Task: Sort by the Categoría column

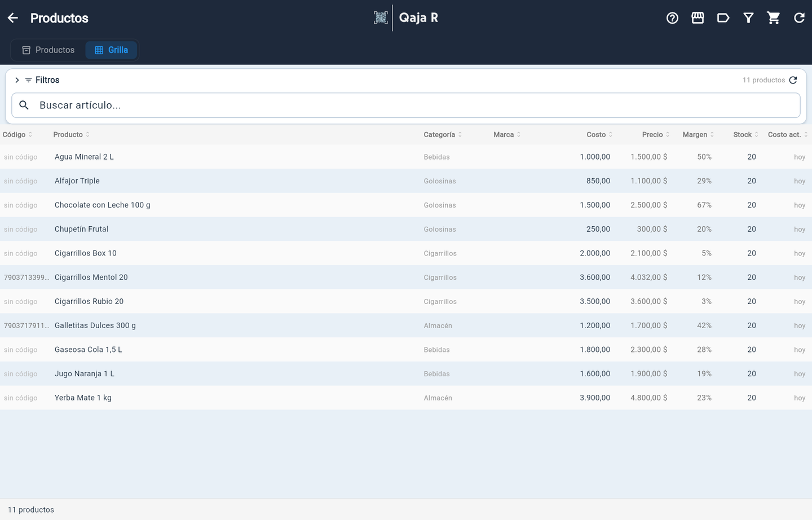Action: tap(443, 135)
